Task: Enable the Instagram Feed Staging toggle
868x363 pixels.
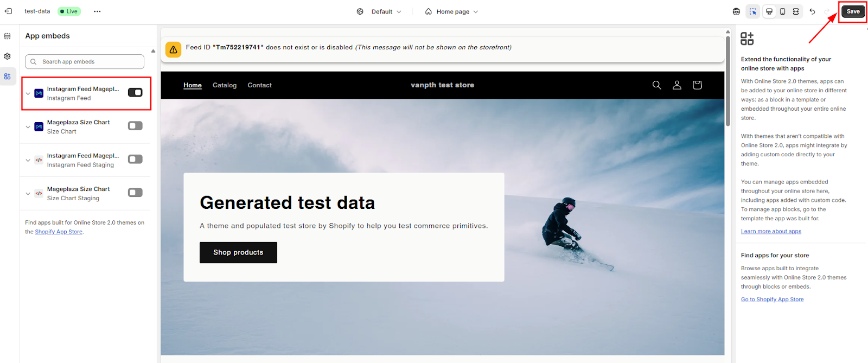Action: pos(135,159)
